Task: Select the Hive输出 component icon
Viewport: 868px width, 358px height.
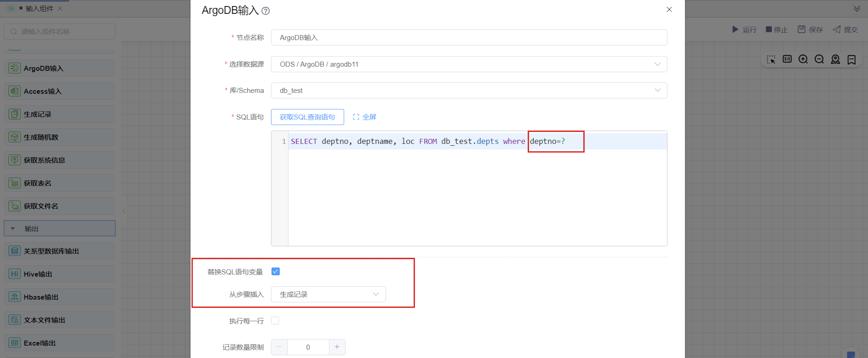Action: [14, 274]
